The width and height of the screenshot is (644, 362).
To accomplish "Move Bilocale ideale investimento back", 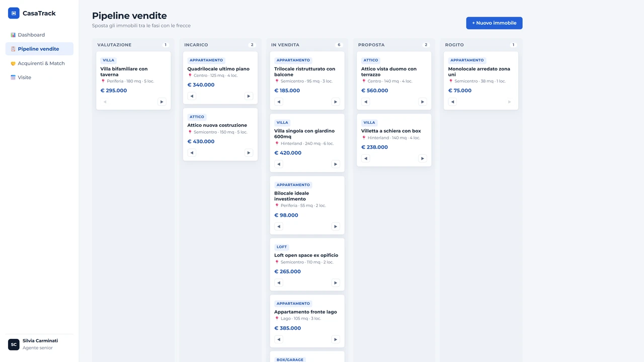I will (279, 226).
